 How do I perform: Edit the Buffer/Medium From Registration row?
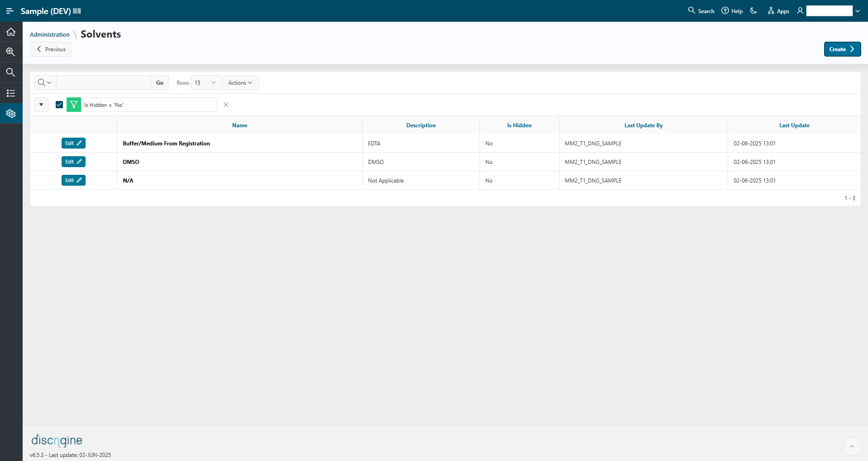[x=73, y=143]
